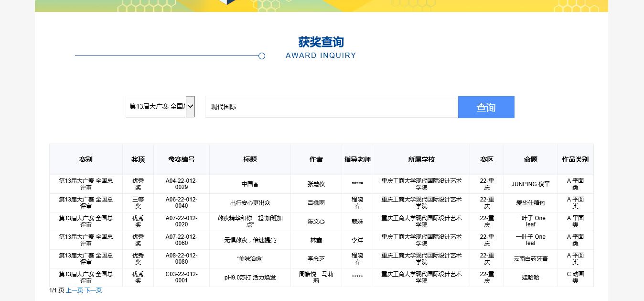Click the 奖项 column header

pos(138,159)
